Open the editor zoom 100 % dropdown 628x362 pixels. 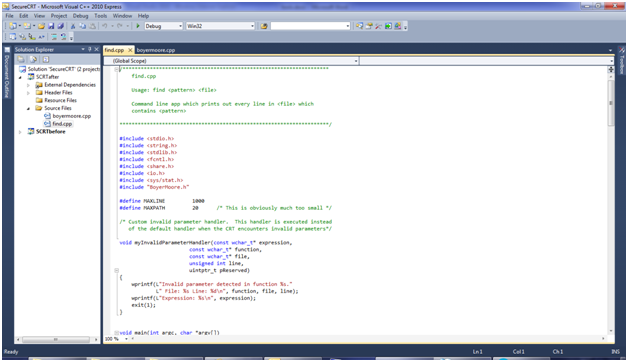[126, 339]
